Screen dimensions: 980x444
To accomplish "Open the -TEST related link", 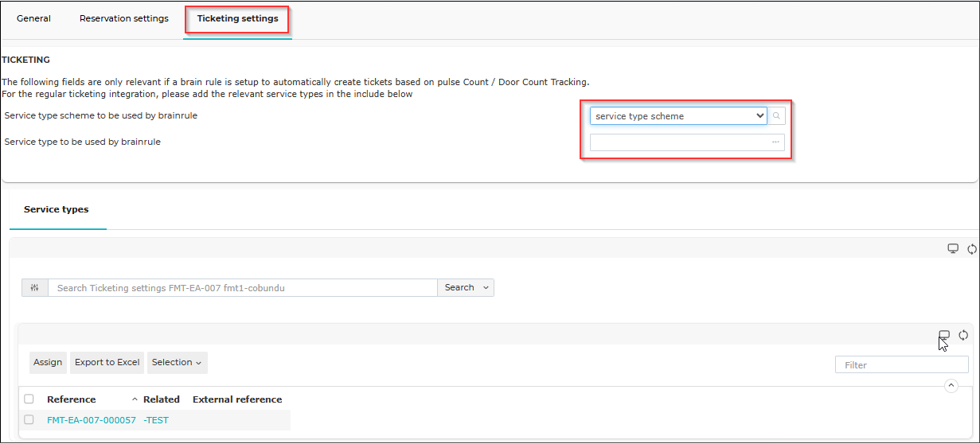I will click(156, 420).
